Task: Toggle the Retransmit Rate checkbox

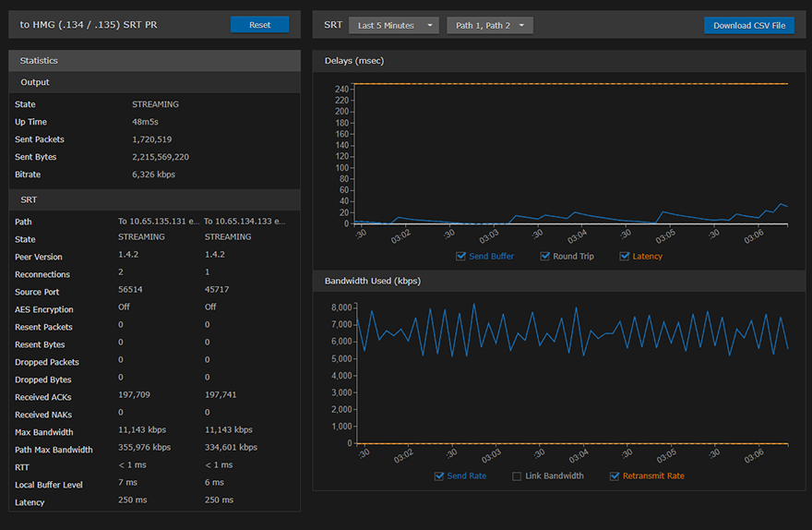Action: pos(615,476)
